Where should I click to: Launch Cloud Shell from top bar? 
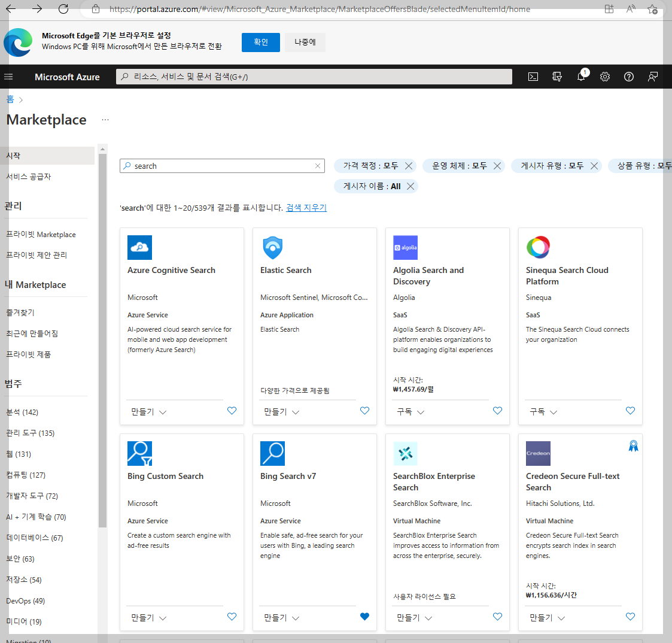[x=533, y=77]
